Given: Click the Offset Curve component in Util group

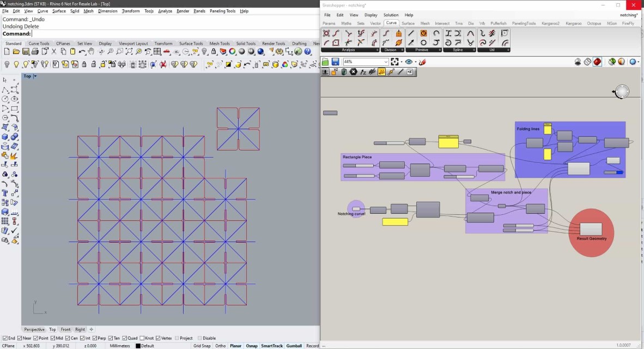Looking at the screenshot, I should pos(505,43).
